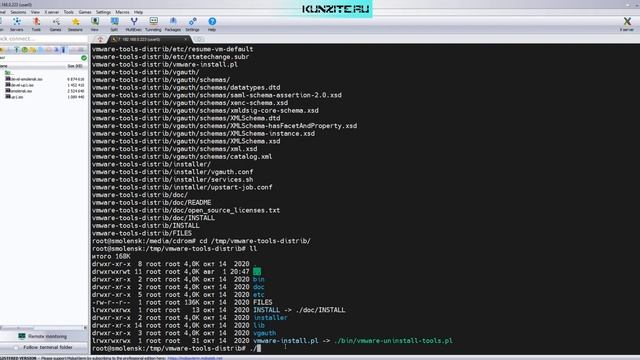
Task: Open the Tools toolbar icon
Action: tap(36, 24)
